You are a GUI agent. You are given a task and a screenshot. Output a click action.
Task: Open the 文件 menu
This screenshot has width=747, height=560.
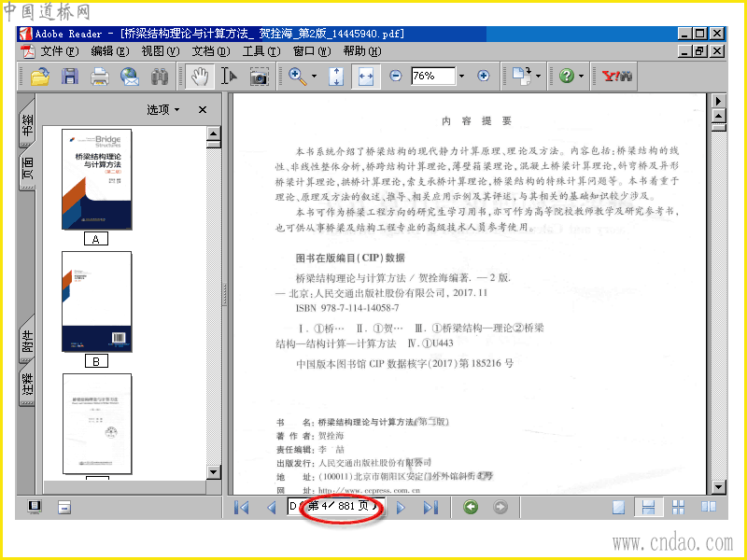pyautogui.click(x=59, y=51)
